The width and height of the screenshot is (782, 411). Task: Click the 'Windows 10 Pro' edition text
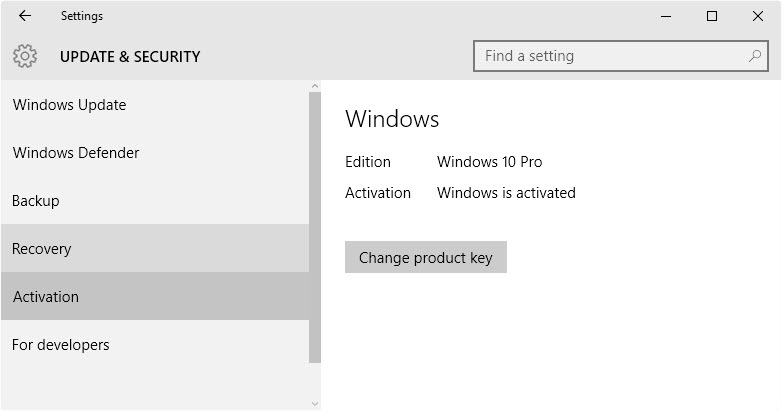click(489, 162)
